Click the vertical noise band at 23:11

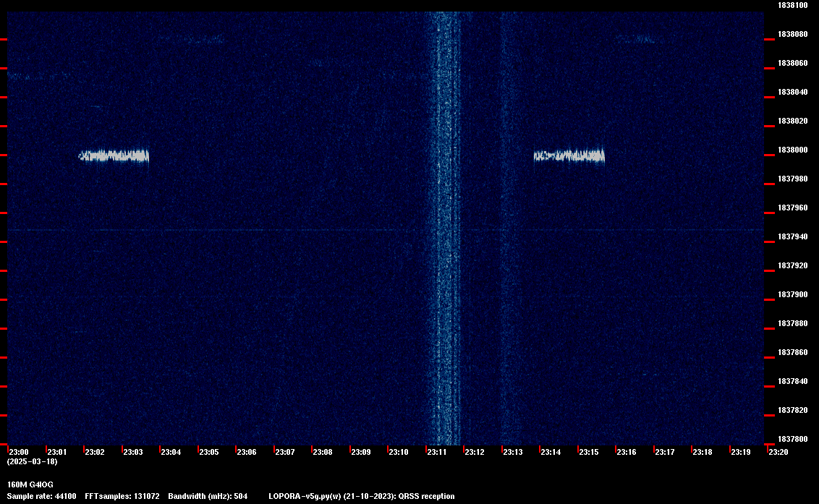pos(444,228)
